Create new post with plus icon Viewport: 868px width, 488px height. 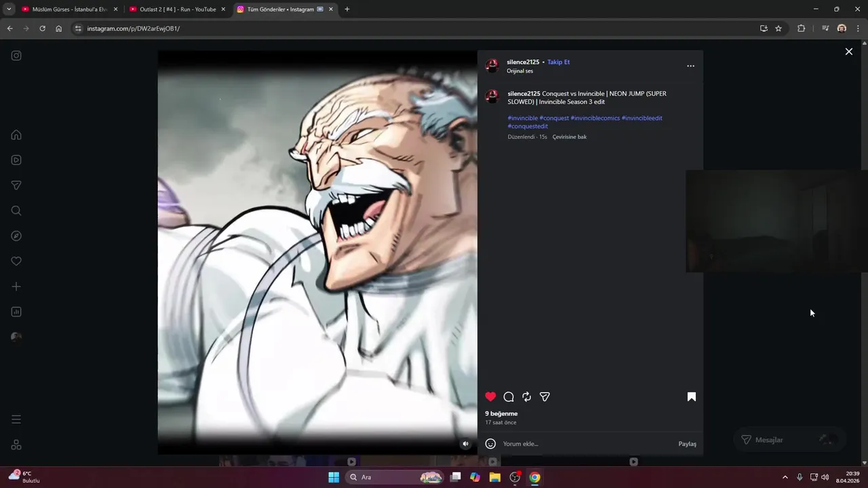[x=16, y=287]
